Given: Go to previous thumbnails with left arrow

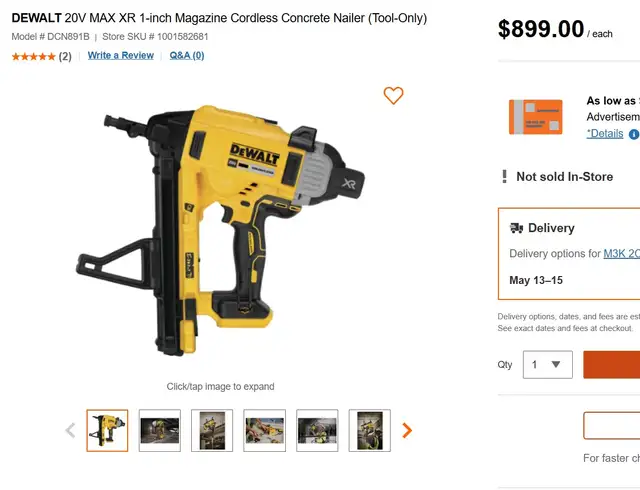Looking at the screenshot, I should [71, 430].
